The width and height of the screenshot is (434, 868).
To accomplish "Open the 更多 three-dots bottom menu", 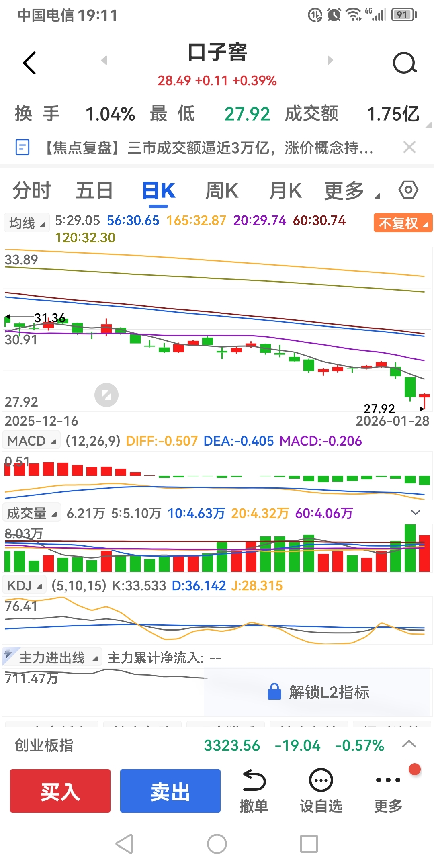I will point(388,780).
